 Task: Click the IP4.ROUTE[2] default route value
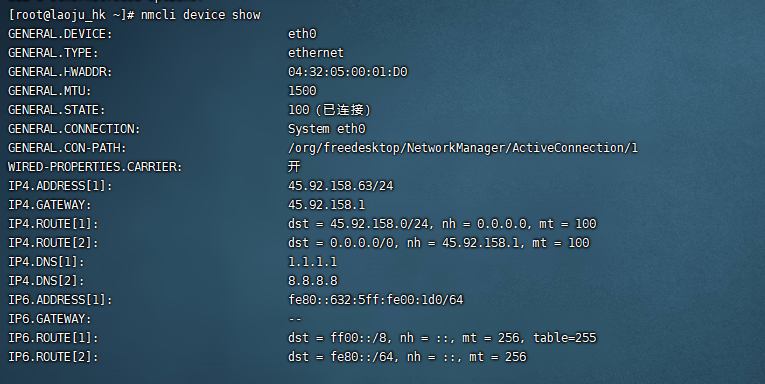(x=439, y=243)
